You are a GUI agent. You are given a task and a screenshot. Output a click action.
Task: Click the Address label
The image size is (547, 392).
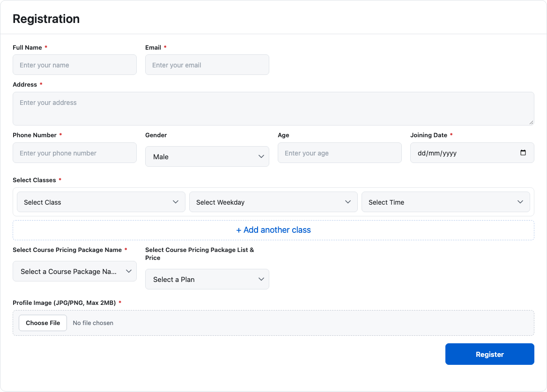pyautogui.click(x=25, y=84)
